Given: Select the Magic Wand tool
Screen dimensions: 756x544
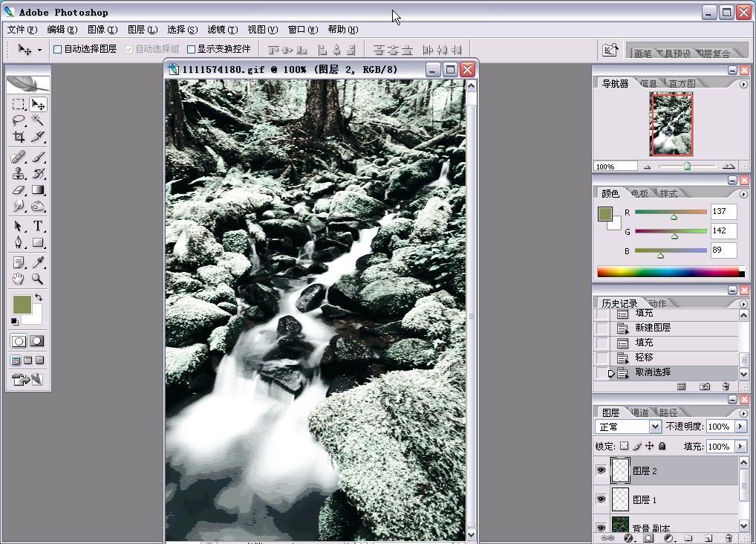Looking at the screenshot, I should [38, 120].
